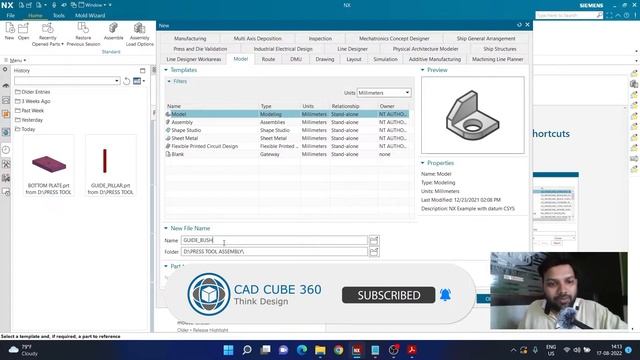This screenshot has height=360, width=640.
Task: Select the Assembly template row
Action: pyautogui.click(x=287, y=122)
